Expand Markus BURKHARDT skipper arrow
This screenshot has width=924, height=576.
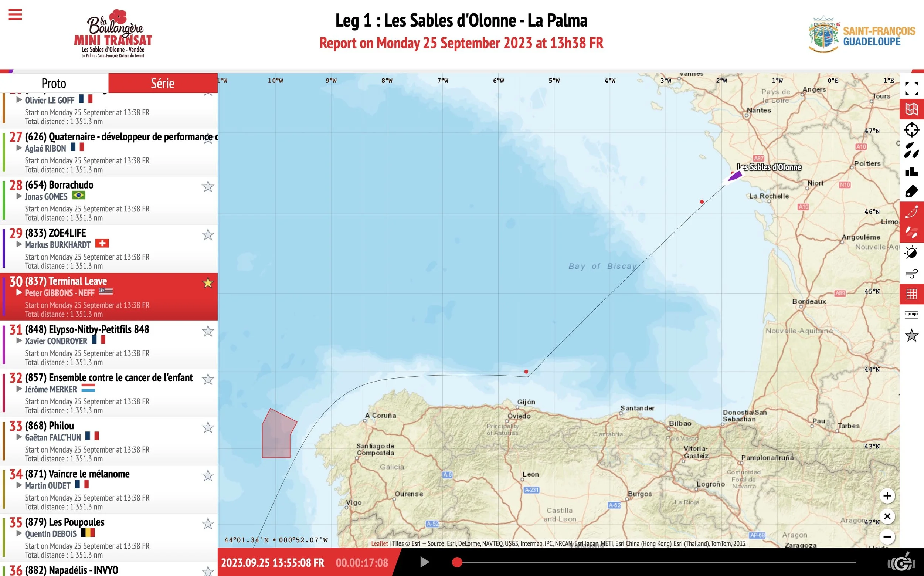pos(19,244)
